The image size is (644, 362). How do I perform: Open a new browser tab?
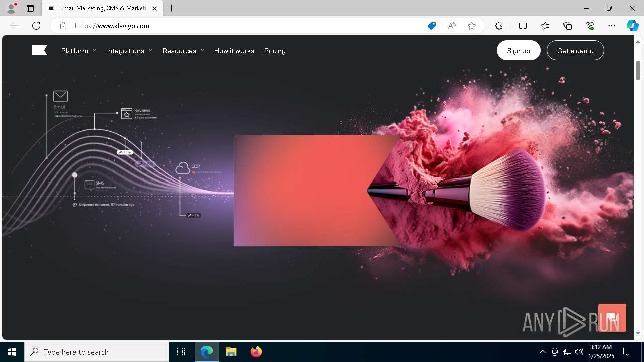(x=172, y=8)
